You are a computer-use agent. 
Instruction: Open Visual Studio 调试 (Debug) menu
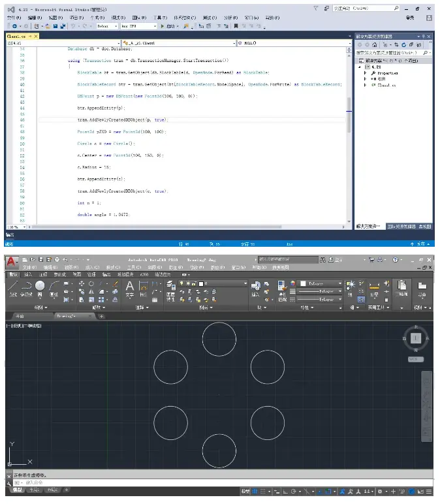tap(118, 18)
